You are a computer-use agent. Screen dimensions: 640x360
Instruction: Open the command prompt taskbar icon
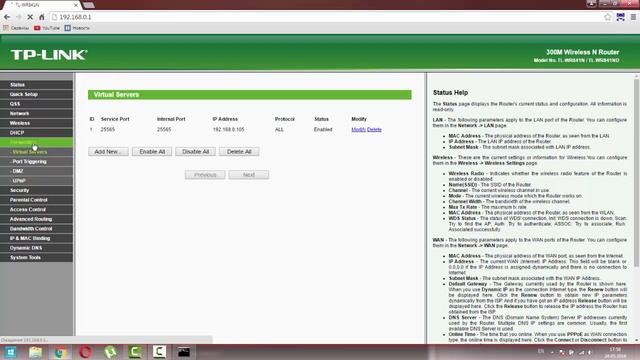[x=184, y=352]
